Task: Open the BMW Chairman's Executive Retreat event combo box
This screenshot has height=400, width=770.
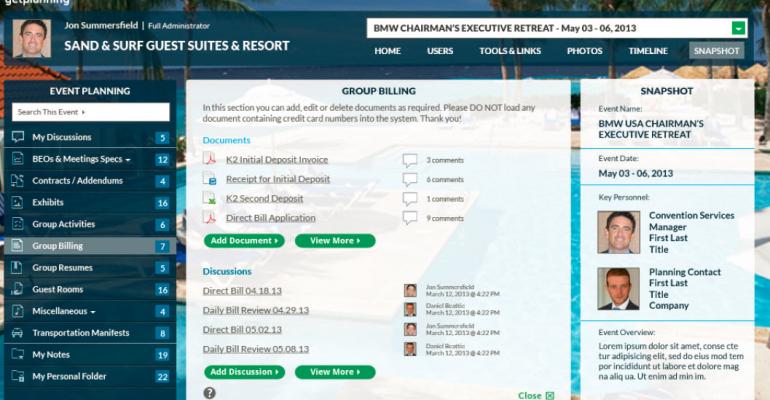Action: click(557, 28)
